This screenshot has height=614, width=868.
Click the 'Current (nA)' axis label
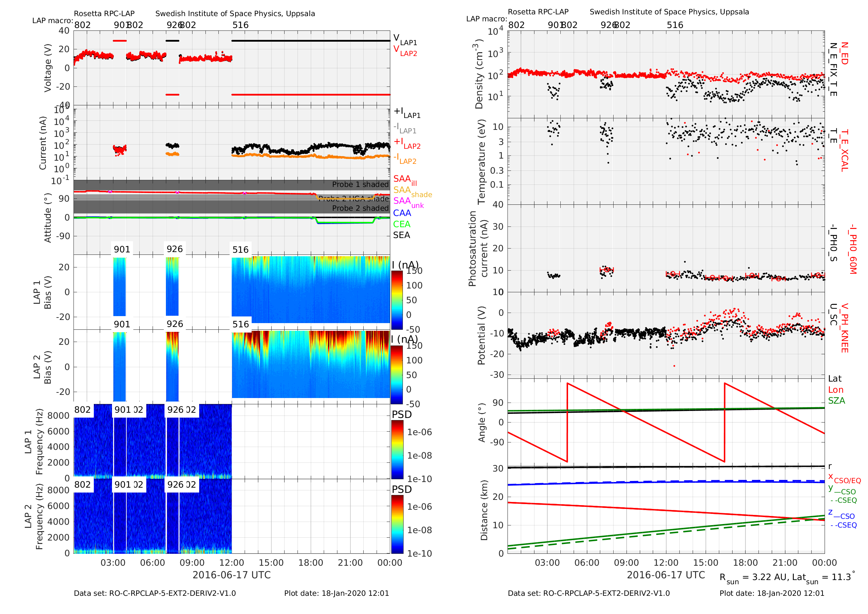coord(43,143)
